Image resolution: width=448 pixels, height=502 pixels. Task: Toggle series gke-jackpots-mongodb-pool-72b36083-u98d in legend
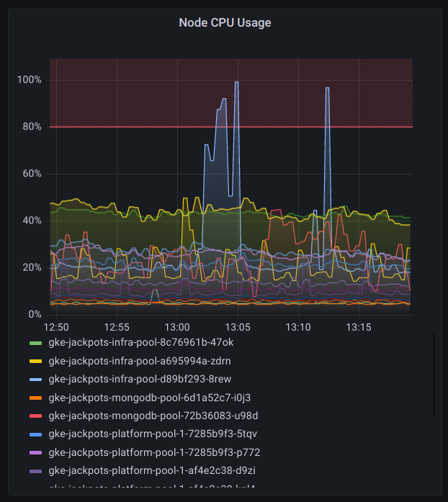[153, 416]
